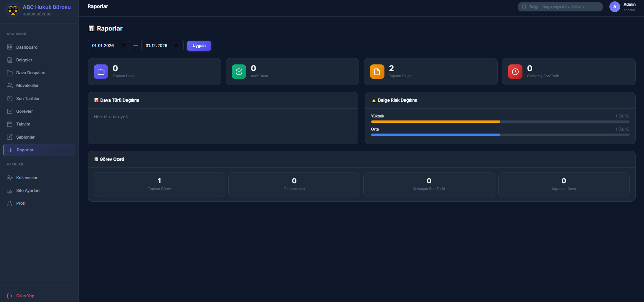Viewport: 644px width, 302px height.
Task: Open Dashboard menu item
Action: point(39,47)
